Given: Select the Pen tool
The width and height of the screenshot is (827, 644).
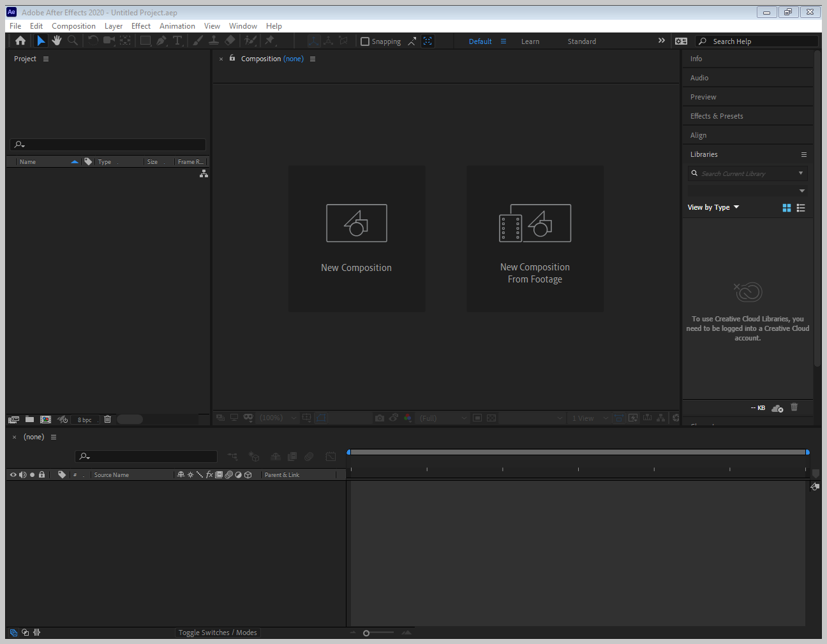Looking at the screenshot, I should pyautogui.click(x=161, y=41).
